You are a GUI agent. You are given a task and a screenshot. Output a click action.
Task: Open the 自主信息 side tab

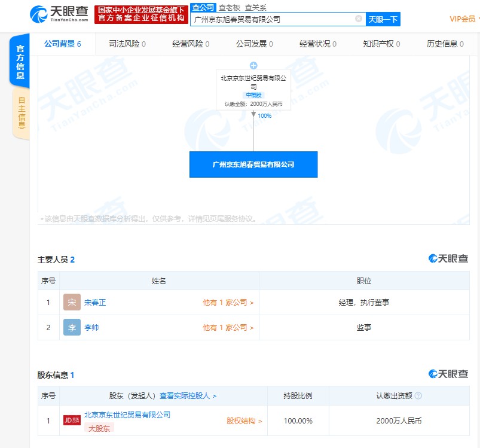point(22,113)
